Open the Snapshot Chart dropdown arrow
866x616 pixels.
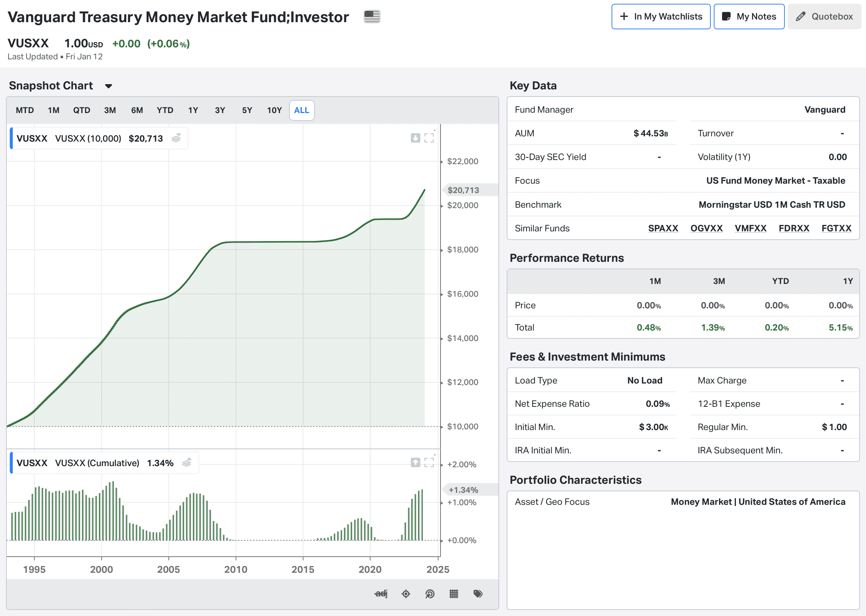[109, 86]
